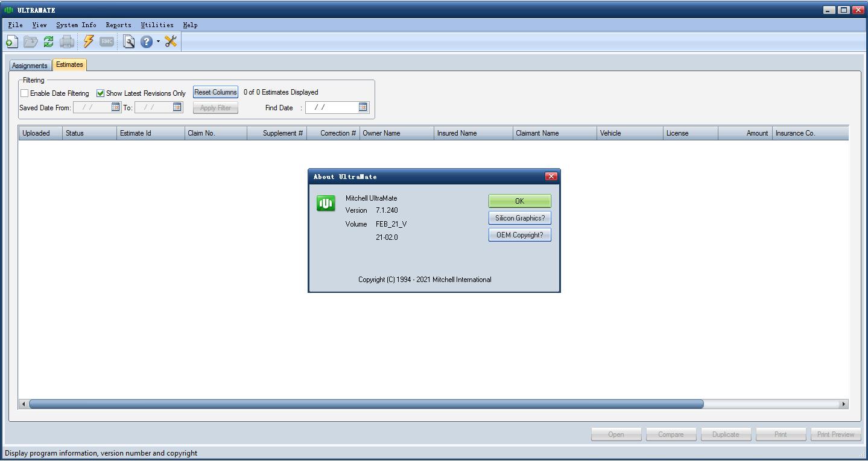Click the OEM Copyright? button
Screen dimensions: 868x461
click(x=520, y=235)
